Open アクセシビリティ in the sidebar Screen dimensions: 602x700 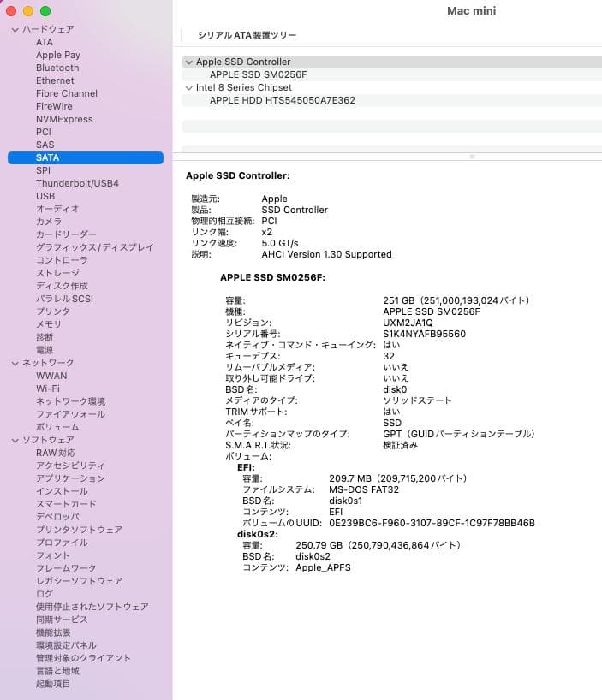click(x=70, y=466)
